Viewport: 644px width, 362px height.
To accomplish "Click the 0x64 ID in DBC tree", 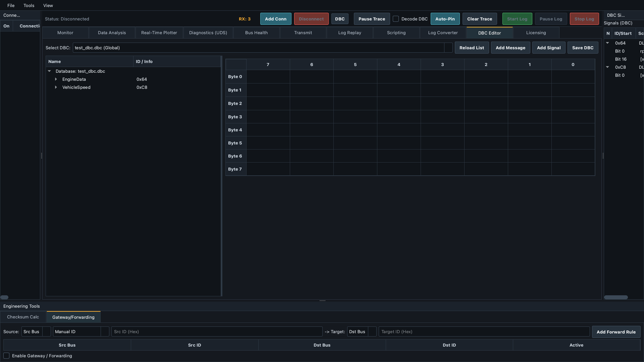I will point(142,79).
